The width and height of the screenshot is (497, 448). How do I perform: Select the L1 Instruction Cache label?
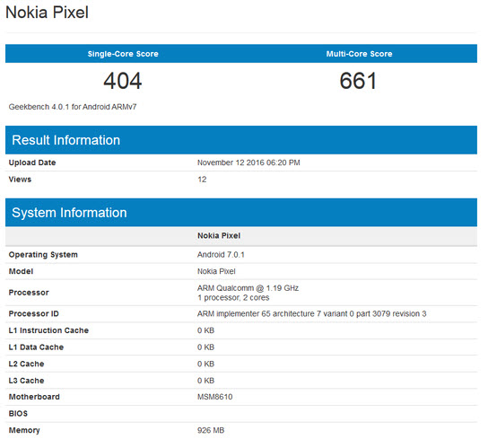coord(48,330)
